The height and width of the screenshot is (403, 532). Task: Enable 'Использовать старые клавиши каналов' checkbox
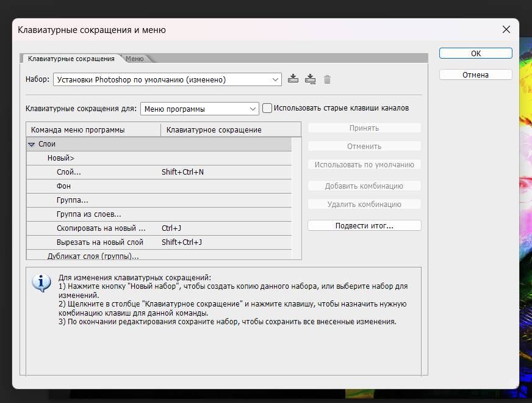267,108
